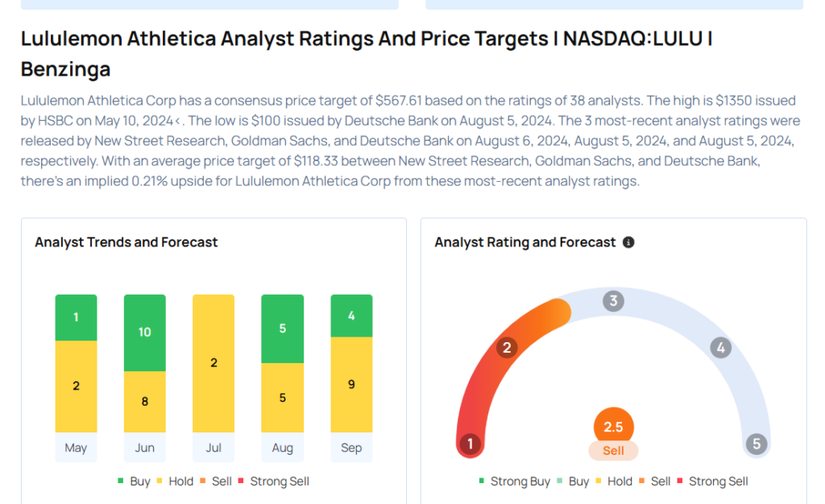Screen dimensions: 825x504
Task: Select gauge marker number 5
Action: pos(757,444)
